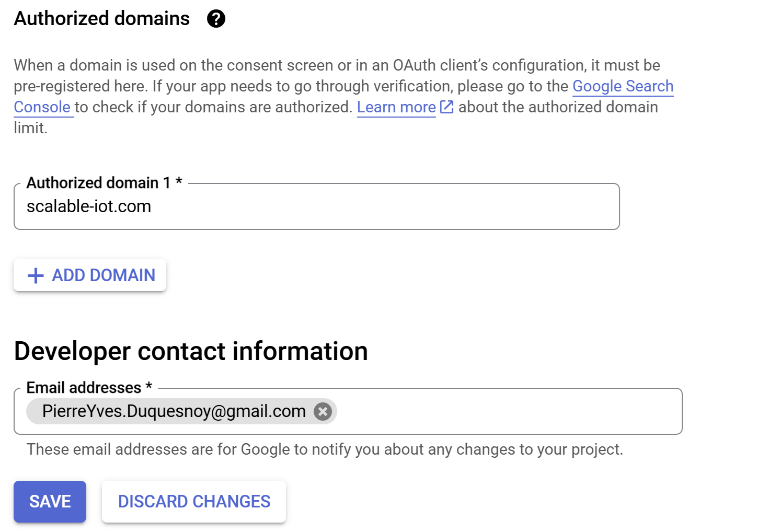Open the Learn more link
This screenshot has width=758, height=532.
396,107
